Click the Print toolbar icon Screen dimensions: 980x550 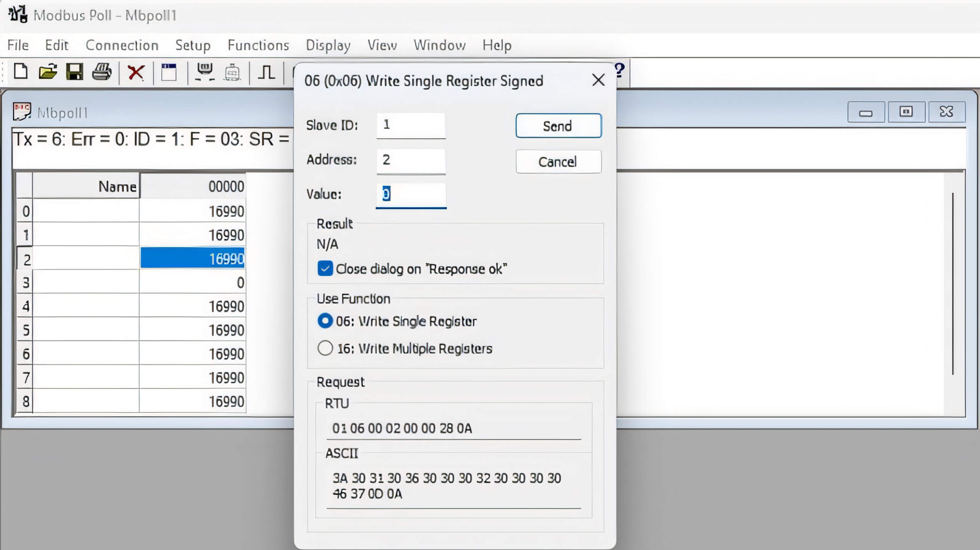[x=102, y=71]
